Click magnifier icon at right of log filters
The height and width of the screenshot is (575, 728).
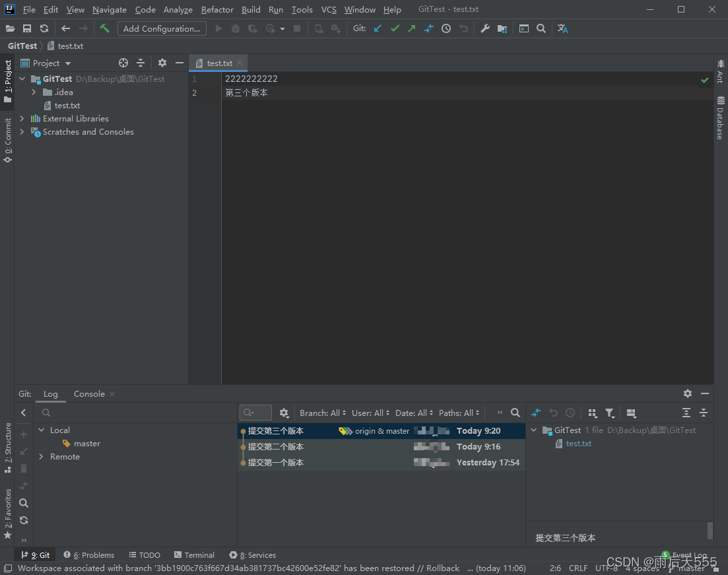[515, 413]
